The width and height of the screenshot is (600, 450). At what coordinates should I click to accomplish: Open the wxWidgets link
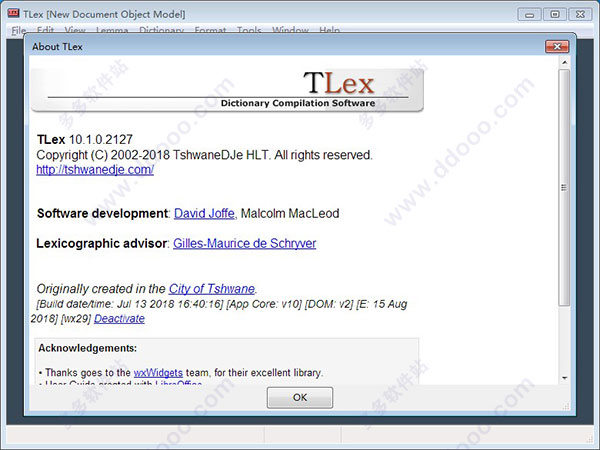[x=158, y=372]
